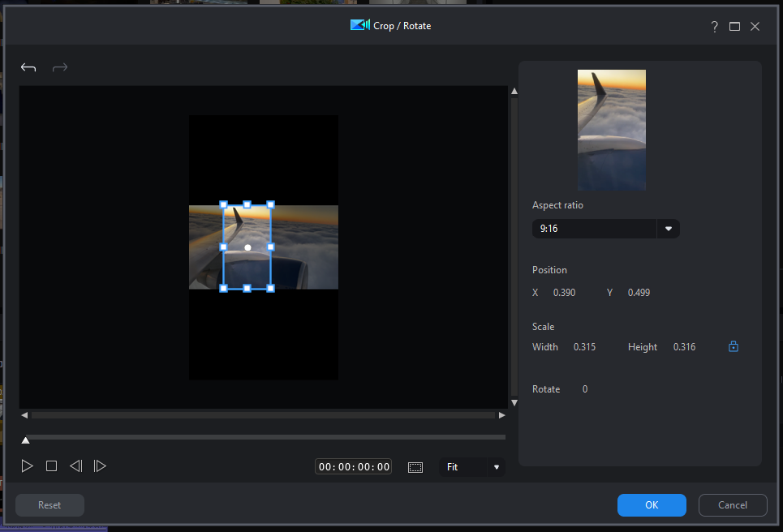The height and width of the screenshot is (532, 783).
Task: Click the timecode field 00:00:00:00
Action: click(x=354, y=466)
